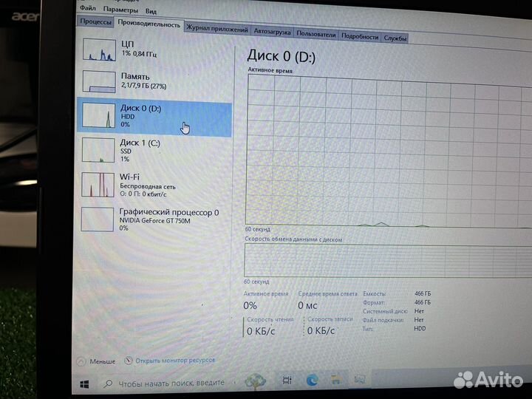Open the Параметры menu
The height and width of the screenshot is (399, 532).
pos(120,11)
